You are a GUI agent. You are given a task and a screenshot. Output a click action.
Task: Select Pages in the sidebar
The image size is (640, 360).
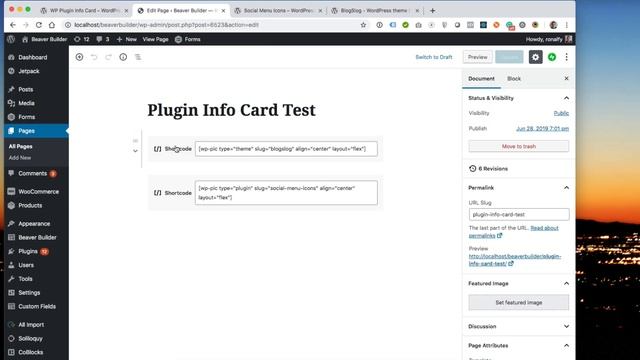36,131
